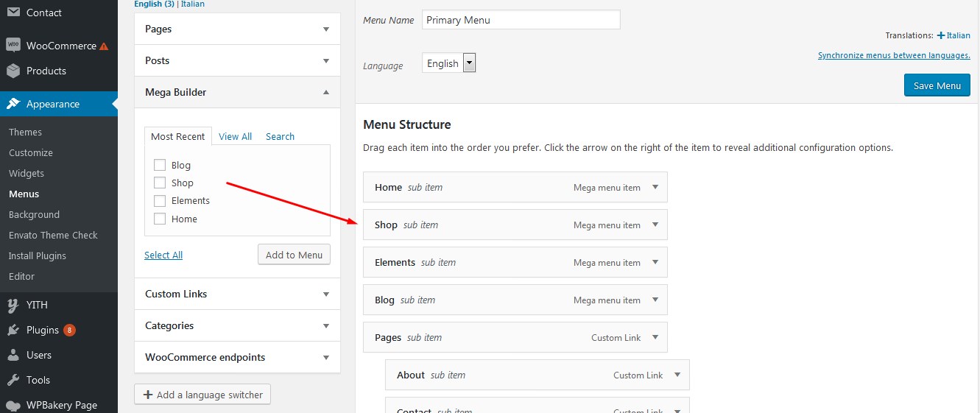Screen dimensions: 980x413
Task: Select the Appearance paintbrush icon
Action: click(x=13, y=104)
